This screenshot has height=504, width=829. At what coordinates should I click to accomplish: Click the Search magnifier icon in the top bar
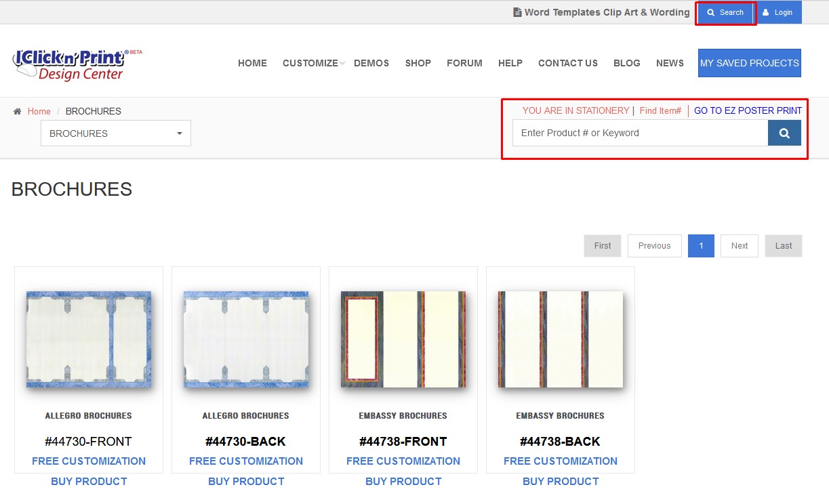click(x=710, y=12)
